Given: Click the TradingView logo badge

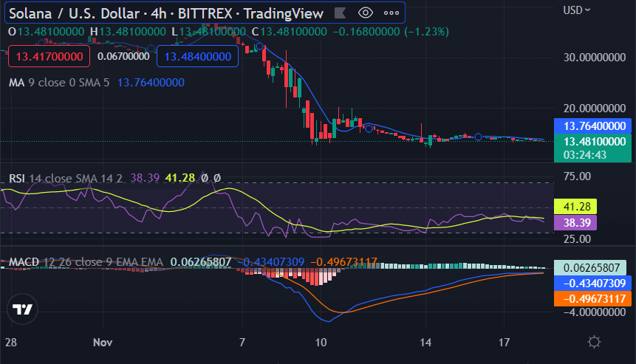Looking at the screenshot, I should point(22,309).
